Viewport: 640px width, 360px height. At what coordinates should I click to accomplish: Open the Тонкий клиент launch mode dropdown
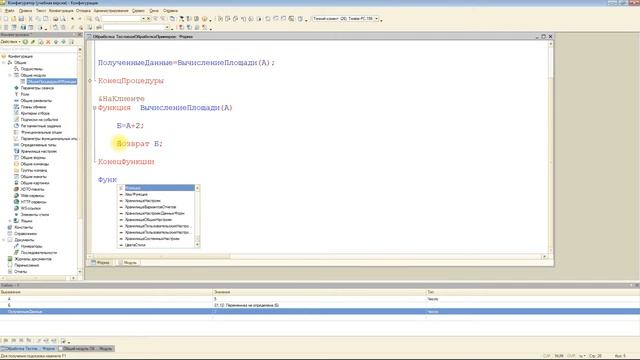coord(377,19)
